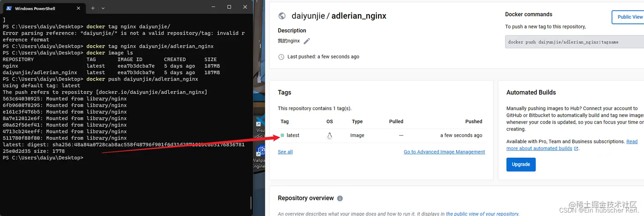Click the e161c3f476b5 Mounted line in terminal
644x216 pixels.
(65, 112)
